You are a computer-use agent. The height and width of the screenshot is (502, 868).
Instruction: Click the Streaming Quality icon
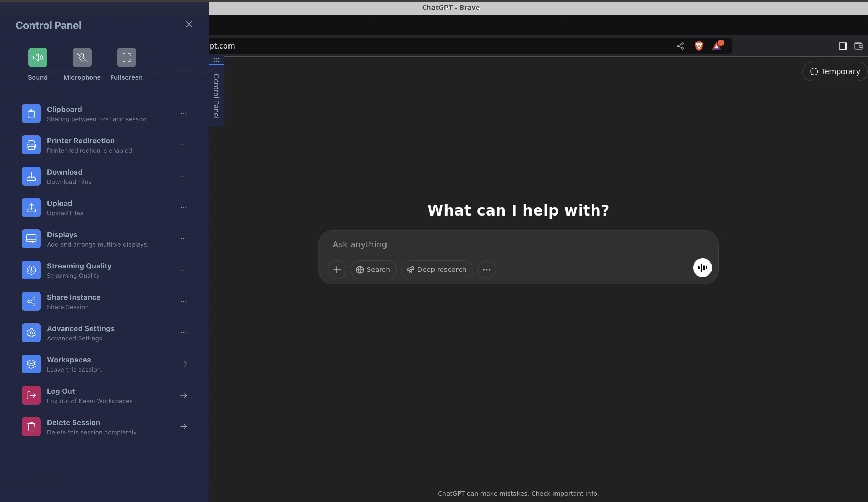(31, 270)
